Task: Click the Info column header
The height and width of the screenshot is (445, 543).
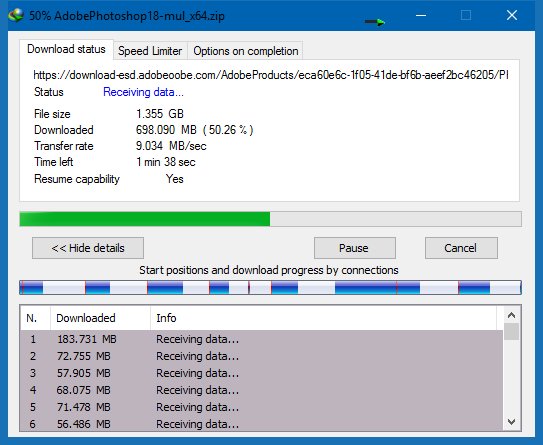Action: pos(323,318)
